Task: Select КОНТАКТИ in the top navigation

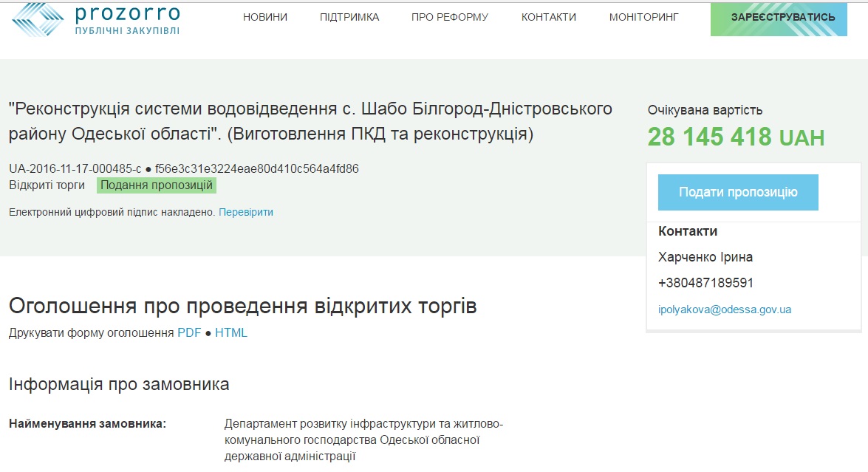Action: pyautogui.click(x=549, y=17)
